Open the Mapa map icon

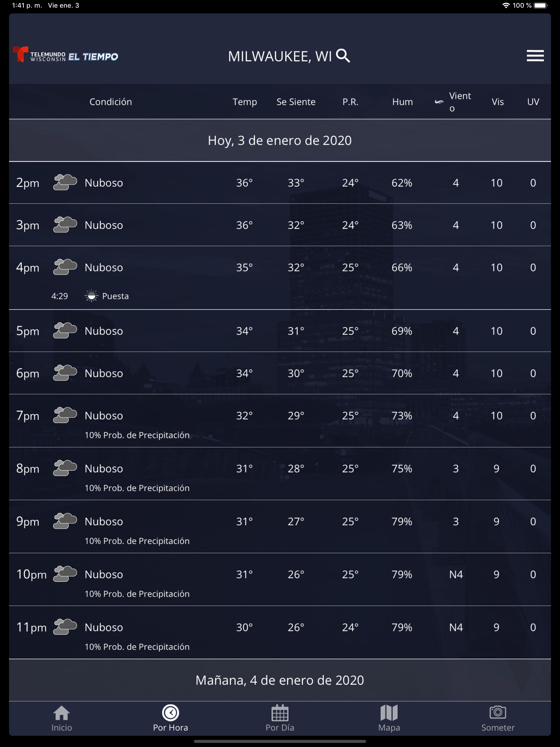click(x=389, y=713)
